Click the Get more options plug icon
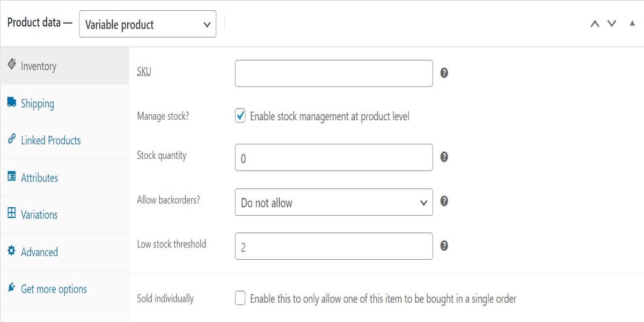 click(x=12, y=288)
